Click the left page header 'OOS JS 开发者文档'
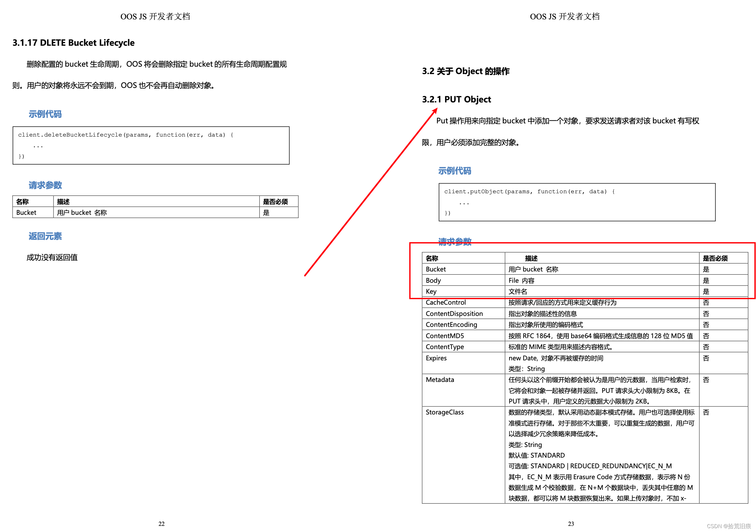The width and height of the screenshot is (756, 532). click(155, 16)
